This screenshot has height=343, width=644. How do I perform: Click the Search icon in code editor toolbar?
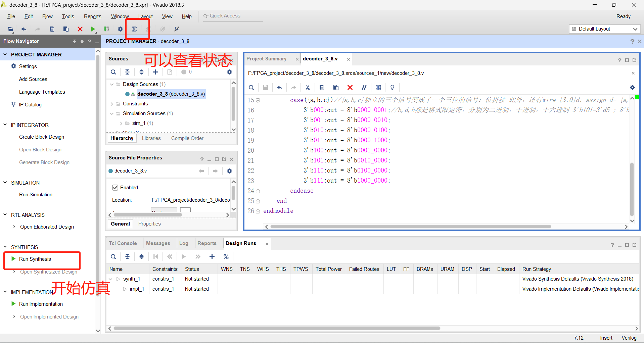tap(251, 88)
